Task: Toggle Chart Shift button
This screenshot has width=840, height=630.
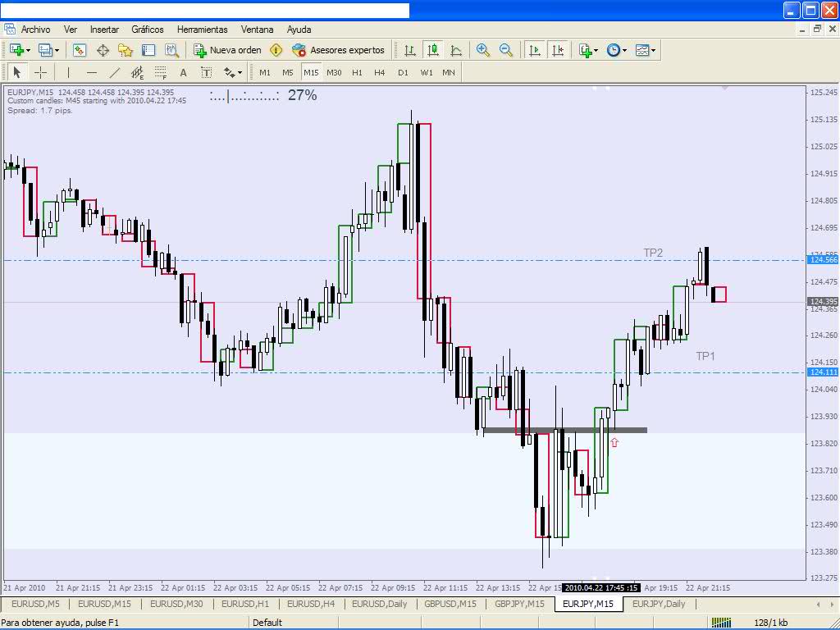Action: (x=558, y=50)
